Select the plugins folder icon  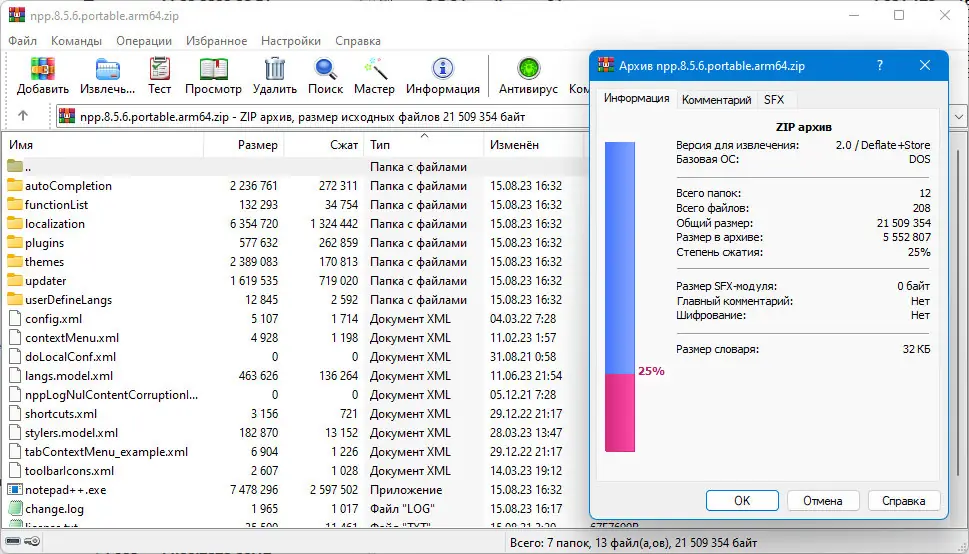tap(15, 242)
